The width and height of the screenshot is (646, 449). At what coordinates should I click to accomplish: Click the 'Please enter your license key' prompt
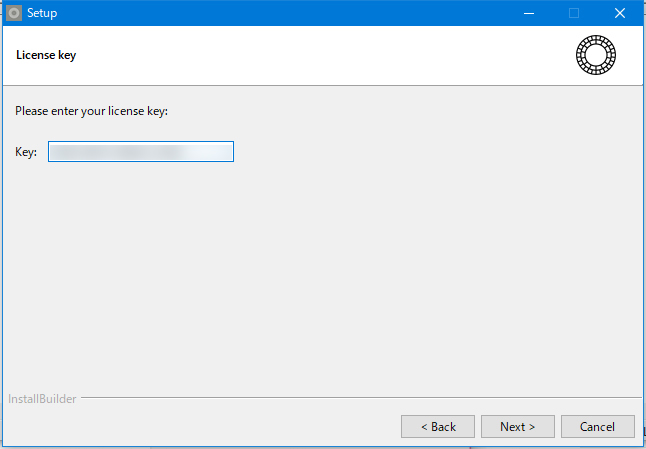tap(91, 111)
